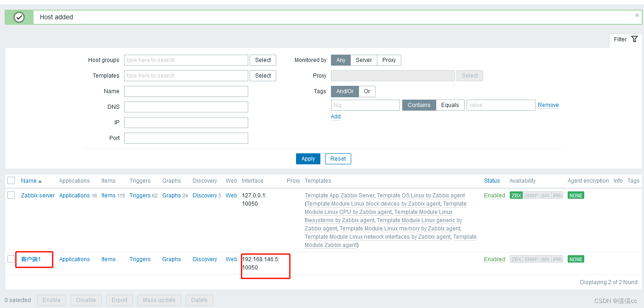Image resolution: width=644 pixels, height=308 pixels.
Task: Click the Templates search field
Action: pyautogui.click(x=186, y=76)
